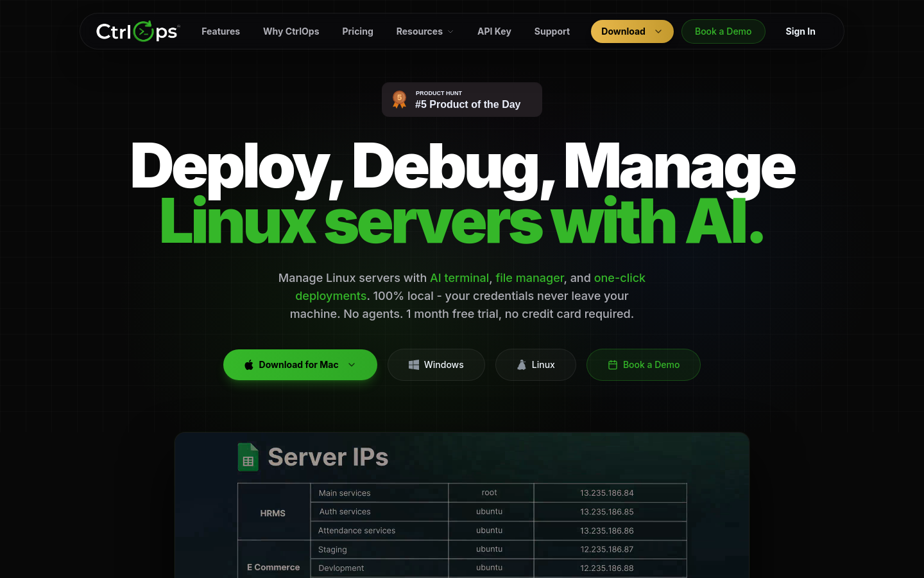Click the E Commerce cell
This screenshot has height=578, width=924.
(x=274, y=560)
